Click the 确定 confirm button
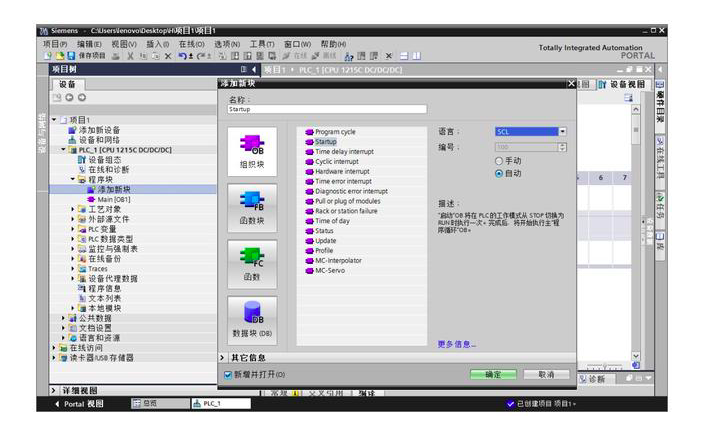This screenshot has height=438, width=701. click(x=493, y=375)
